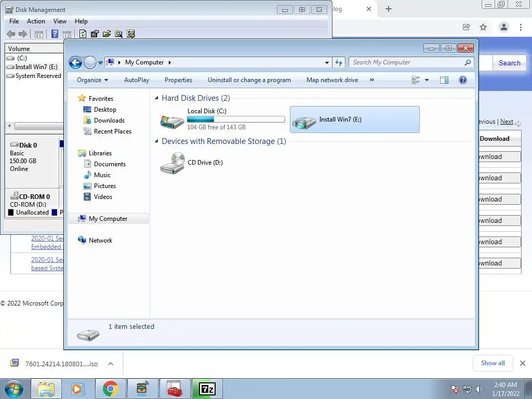
Task: Open Windows Media Player taskbar icon
Action: click(78, 389)
